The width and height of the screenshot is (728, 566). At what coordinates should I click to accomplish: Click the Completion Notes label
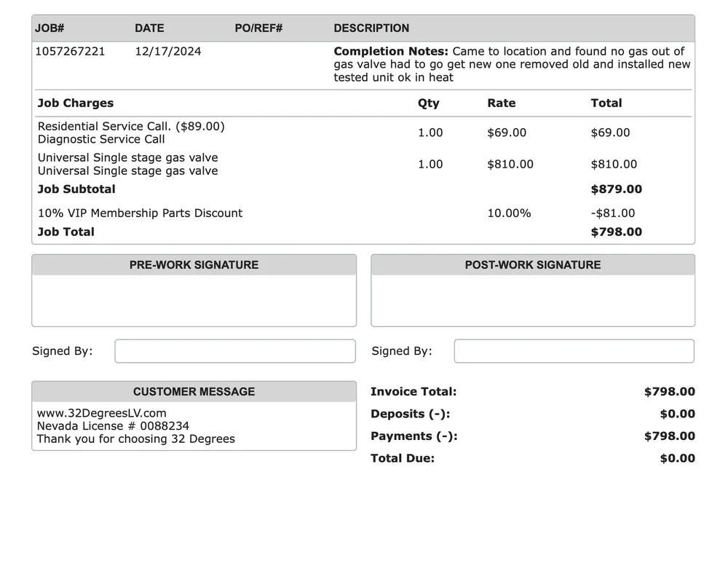tap(391, 52)
